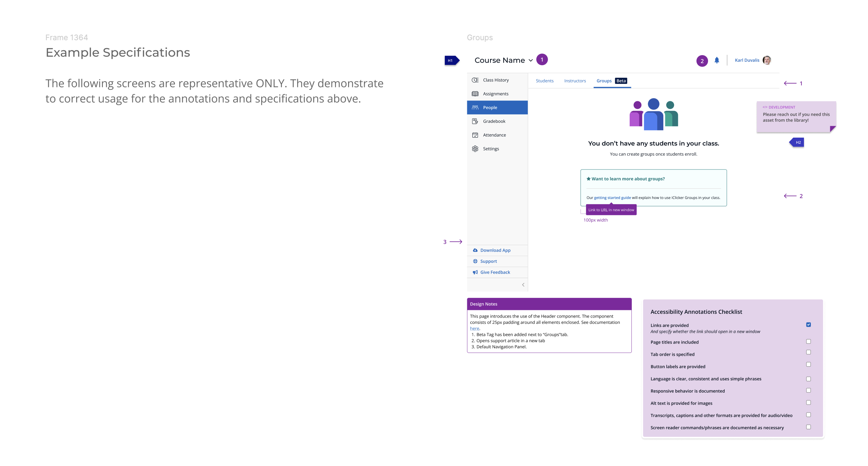Image resolution: width=868 pixels, height=466 pixels.
Task: Click the documentation here link
Action: click(474, 329)
